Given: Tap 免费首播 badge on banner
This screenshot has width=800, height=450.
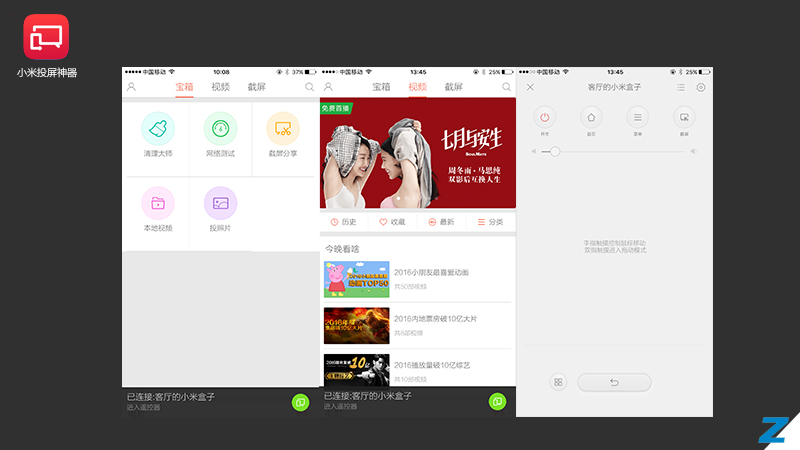Looking at the screenshot, I should coord(336,109).
